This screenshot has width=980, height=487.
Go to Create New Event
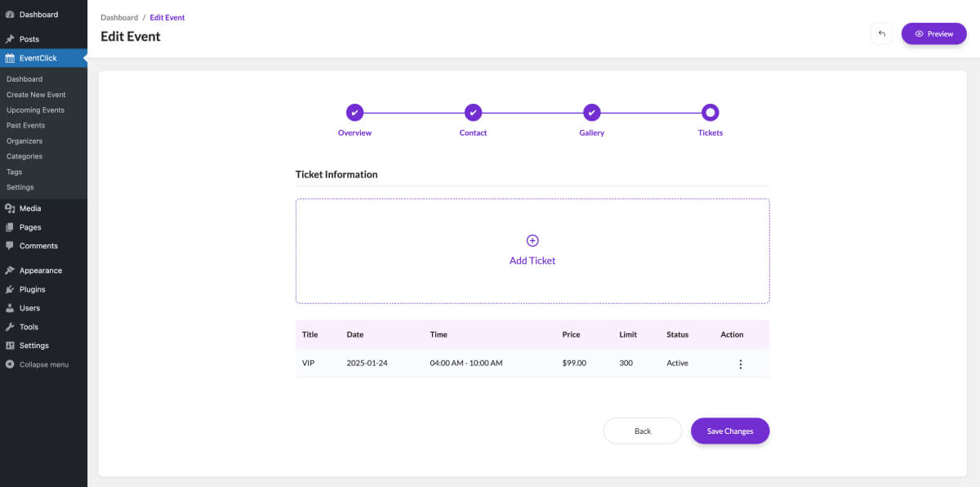(36, 95)
